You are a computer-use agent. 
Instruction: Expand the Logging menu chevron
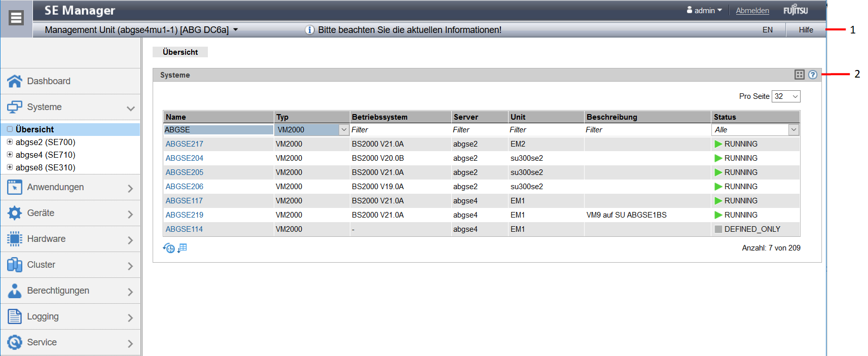click(131, 317)
